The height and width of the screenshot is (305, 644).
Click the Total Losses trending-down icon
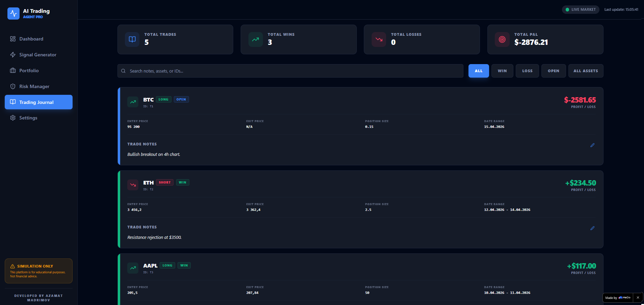pos(379,39)
